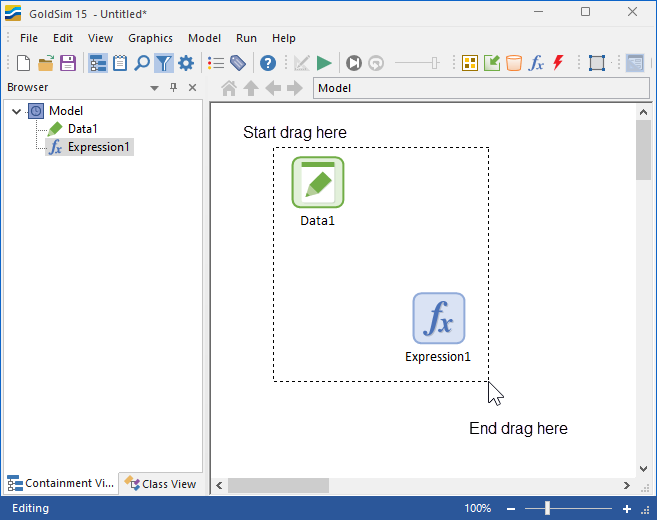Toggle the rightmost panel toolbar button

(x=635, y=63)
